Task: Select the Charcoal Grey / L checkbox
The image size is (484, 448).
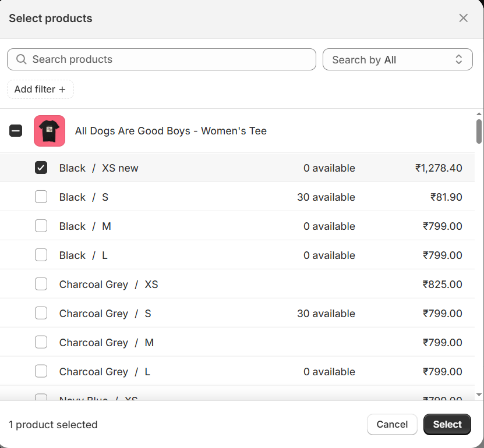Action: (x=41, y=372)
